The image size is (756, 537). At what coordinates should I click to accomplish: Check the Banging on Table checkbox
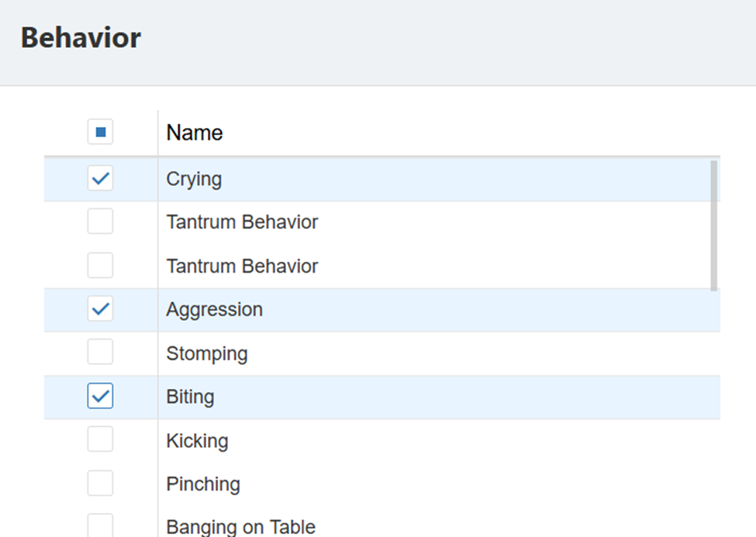[x=100, y=525]
